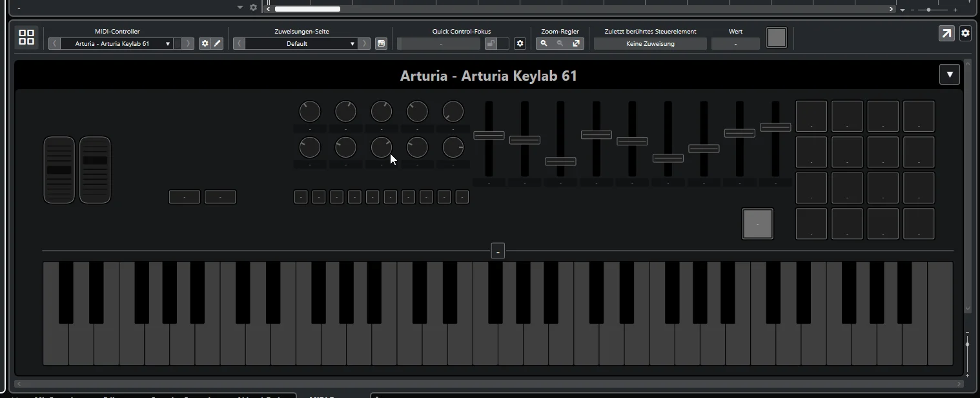Image resolution: width=980 pixels, height=398 pixels.
Task: Click the horizontal scrollbar thumb at the top
Action: 307,9
